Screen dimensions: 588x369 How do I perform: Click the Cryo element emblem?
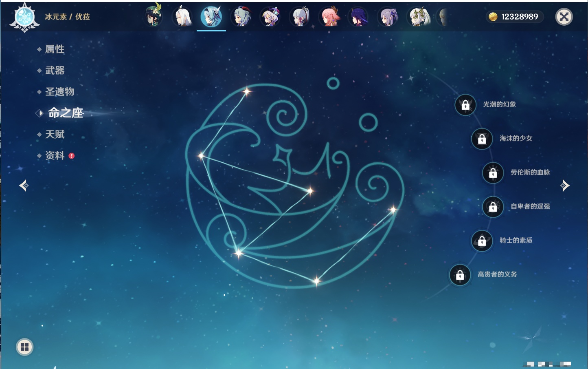(x=24, y=18)
